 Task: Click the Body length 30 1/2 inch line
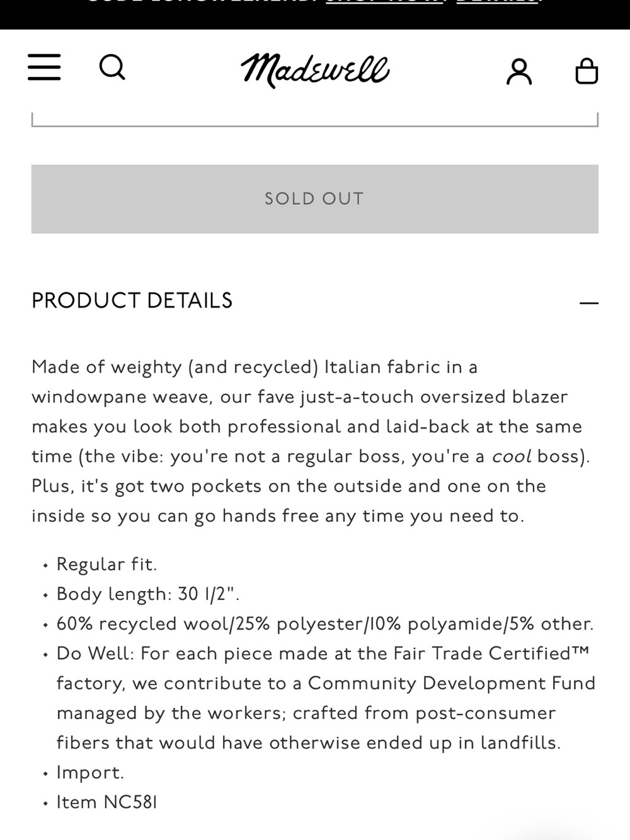(x=148, y=594)
